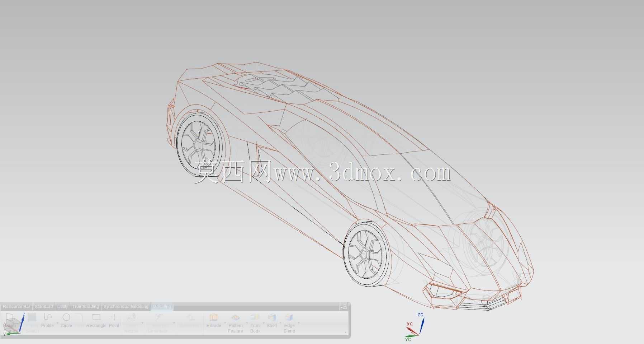Click the Fillet sketch tool
This screenshot has width=644, height=344.
click(x=80, y=320)
